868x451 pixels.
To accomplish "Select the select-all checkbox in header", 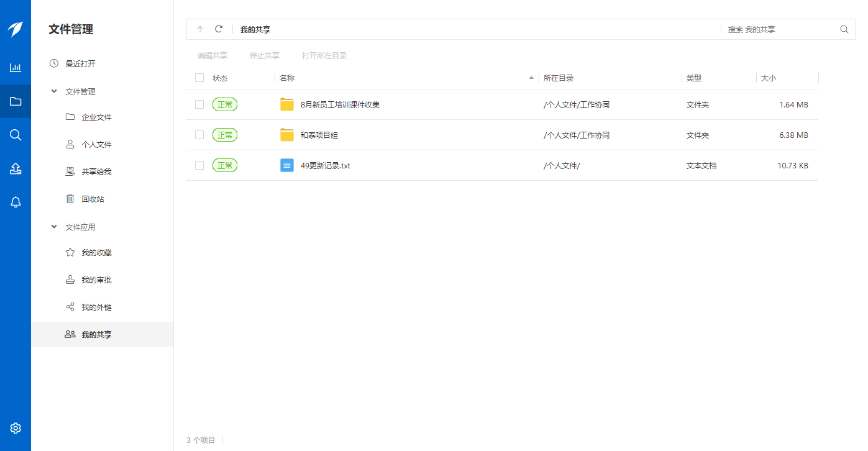I will 199,78.
